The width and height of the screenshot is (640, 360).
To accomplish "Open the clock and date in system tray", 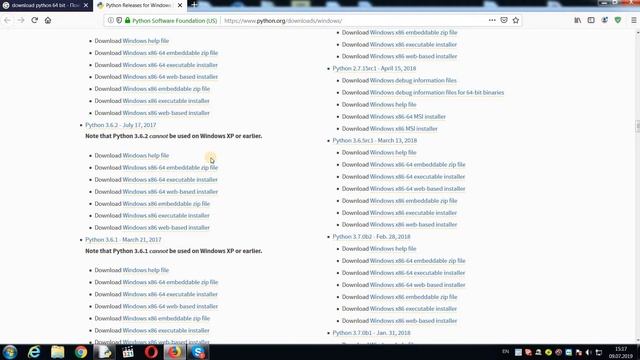I will [x=621, y=353].
